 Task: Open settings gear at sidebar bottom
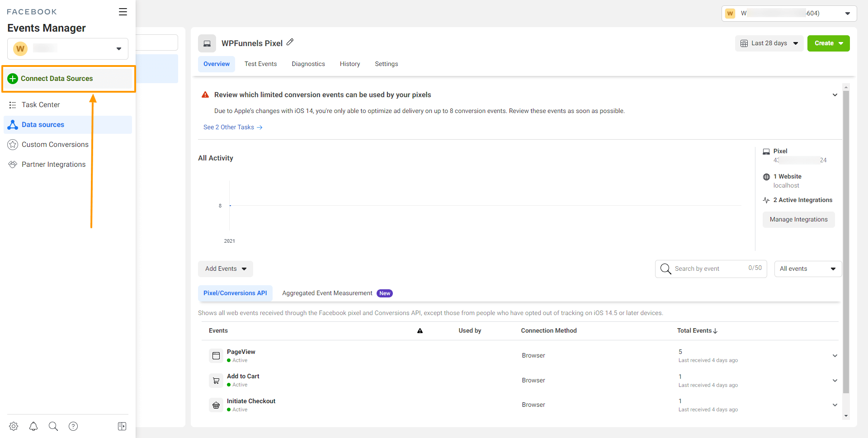[x=14, y=426]
